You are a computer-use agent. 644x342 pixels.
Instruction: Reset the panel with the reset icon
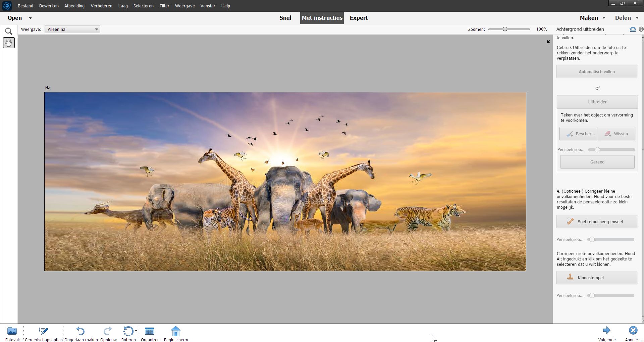click(633, 30)
